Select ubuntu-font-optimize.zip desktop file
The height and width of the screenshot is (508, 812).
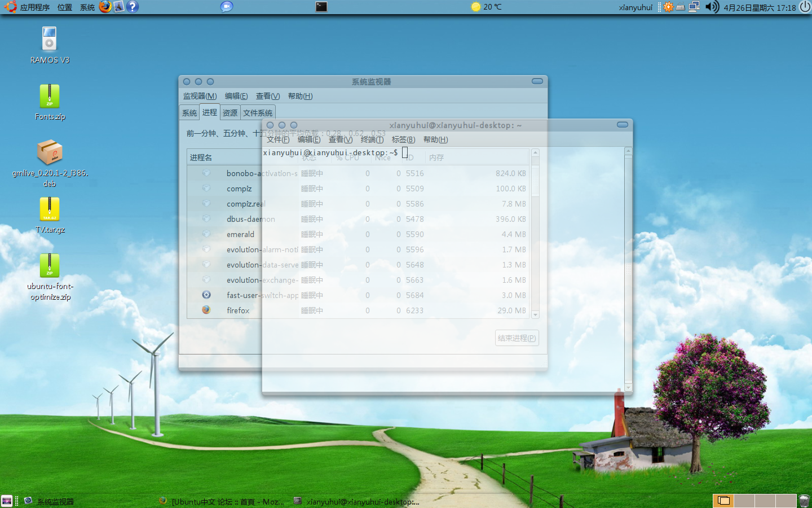pyautogui.click(x=50, y=277)
